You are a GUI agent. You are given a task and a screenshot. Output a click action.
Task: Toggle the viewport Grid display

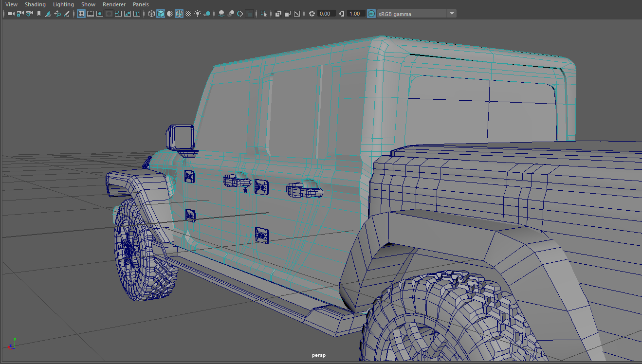click(81, 14)
